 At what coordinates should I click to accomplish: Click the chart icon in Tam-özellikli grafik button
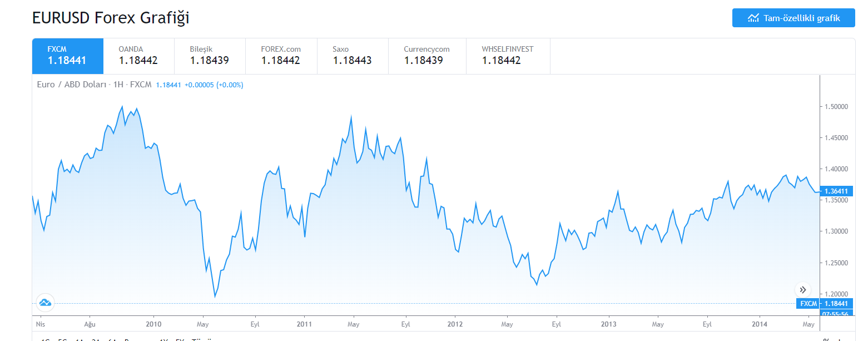click(753, 18)
